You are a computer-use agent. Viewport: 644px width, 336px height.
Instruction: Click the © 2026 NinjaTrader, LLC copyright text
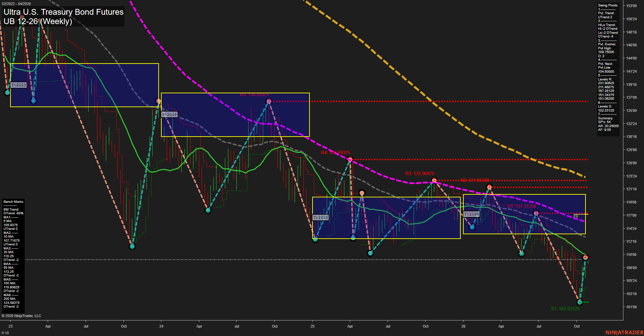21,316
